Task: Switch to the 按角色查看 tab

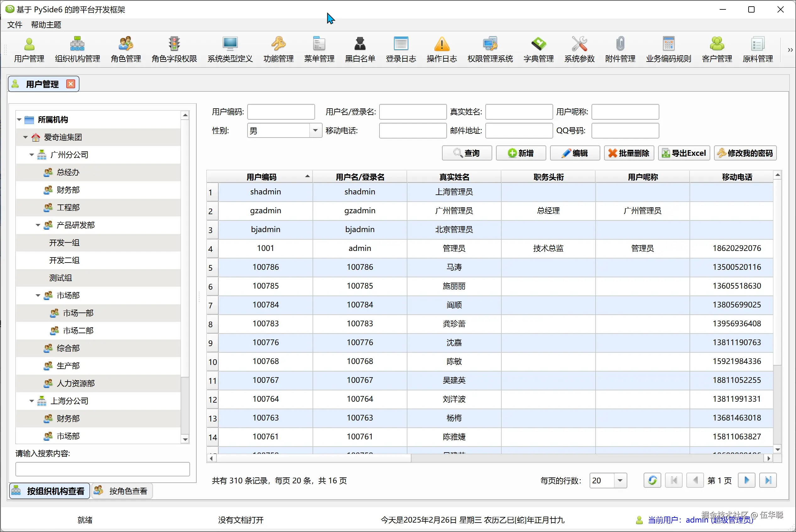Action: (x=122, y=491)
